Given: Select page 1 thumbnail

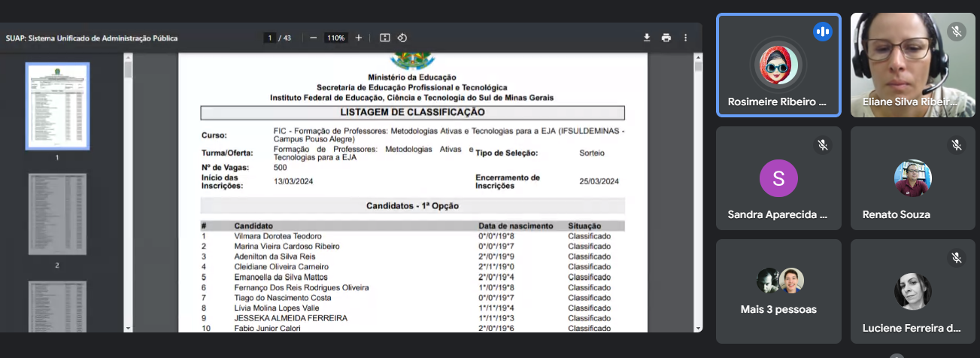Looking at the screenshot, I should tap(58, 107).
